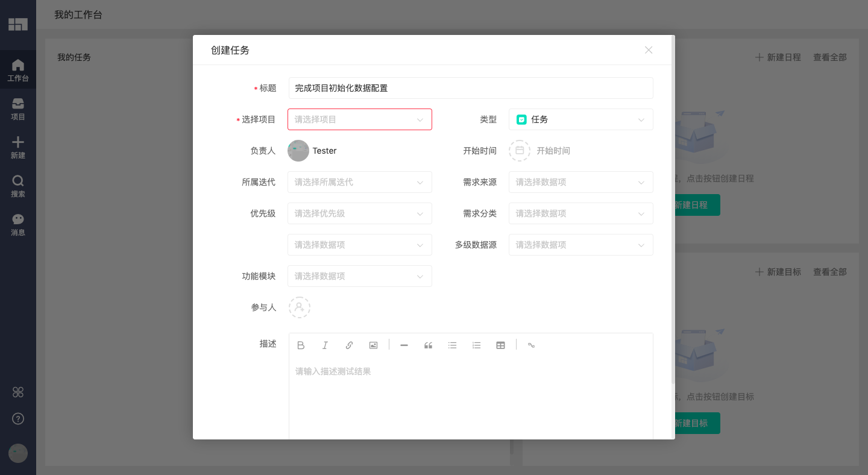Close the 创建任务 dialog
This screenshot has width=868, height=475.
click(x=649, y=50)
